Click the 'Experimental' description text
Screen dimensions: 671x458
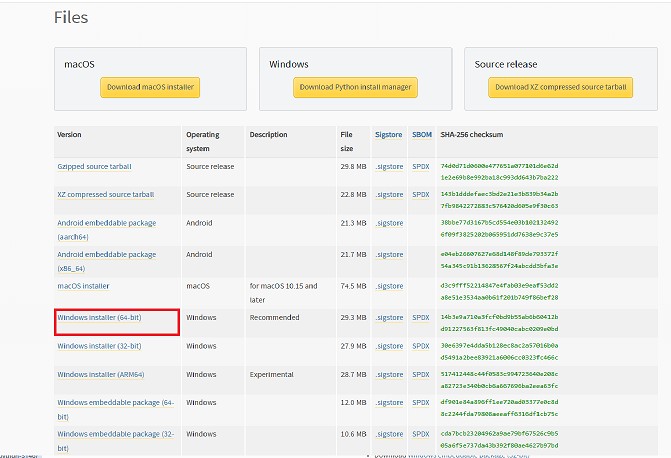click(x=271, y=375)
